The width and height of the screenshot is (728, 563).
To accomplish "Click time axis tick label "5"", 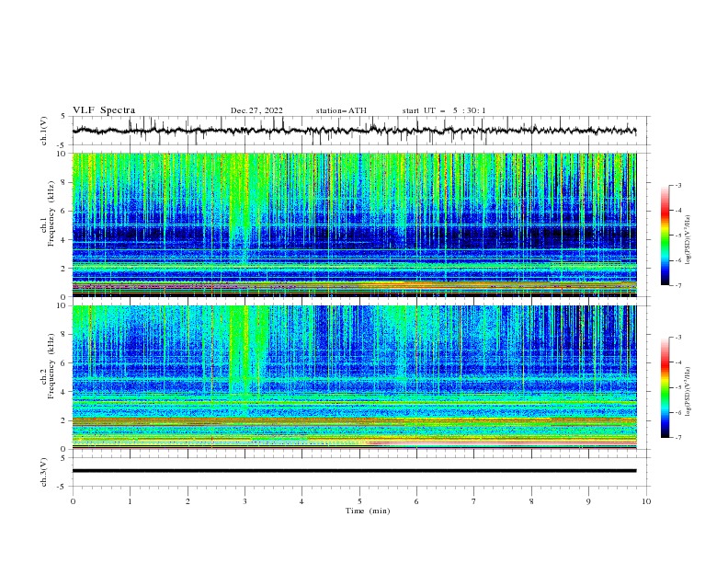I will click(359, 501).
